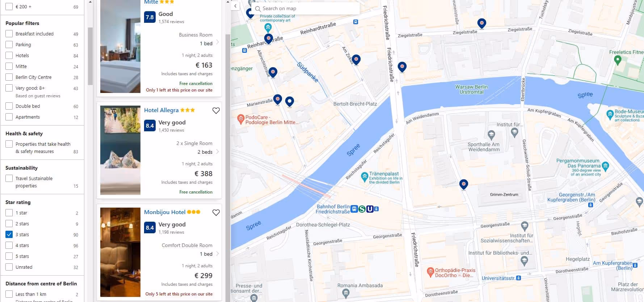Open PodoCare Podologie map marker

click(x=241, y=119)
